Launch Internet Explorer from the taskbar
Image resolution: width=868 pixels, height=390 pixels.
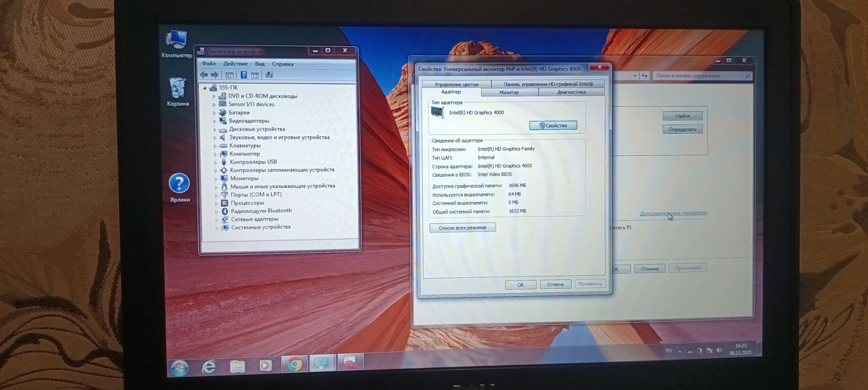(209, 366)
